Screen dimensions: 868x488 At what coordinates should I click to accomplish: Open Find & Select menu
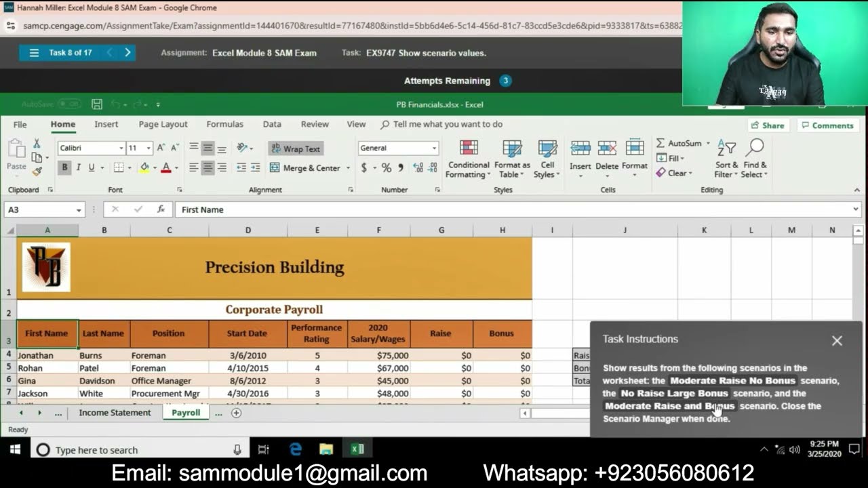coord(755,159)
